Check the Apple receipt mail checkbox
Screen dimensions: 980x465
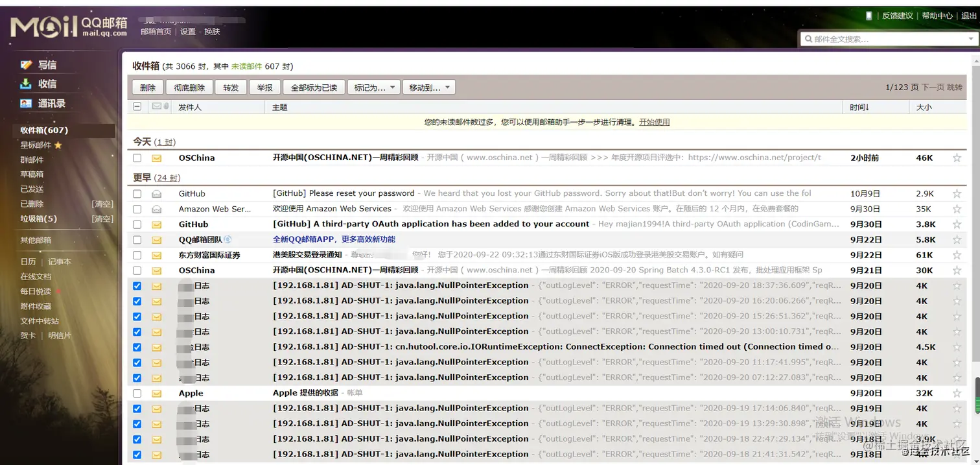click(137, 393)
